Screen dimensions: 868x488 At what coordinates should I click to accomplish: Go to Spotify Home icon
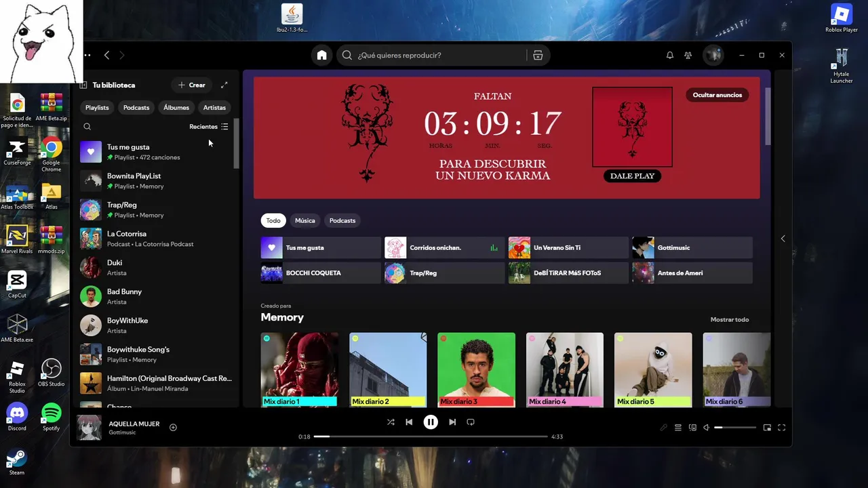[x=322, y=55]
